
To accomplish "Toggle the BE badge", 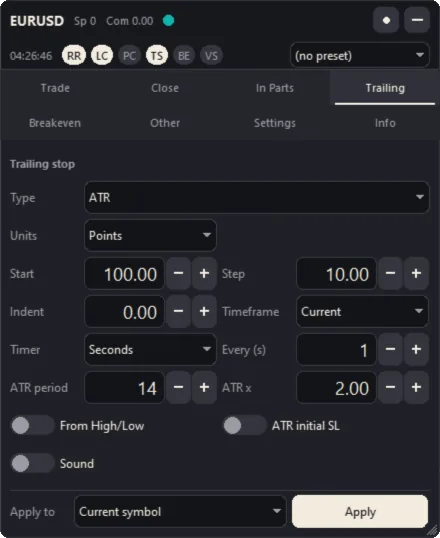I will [x=184, y=55].
